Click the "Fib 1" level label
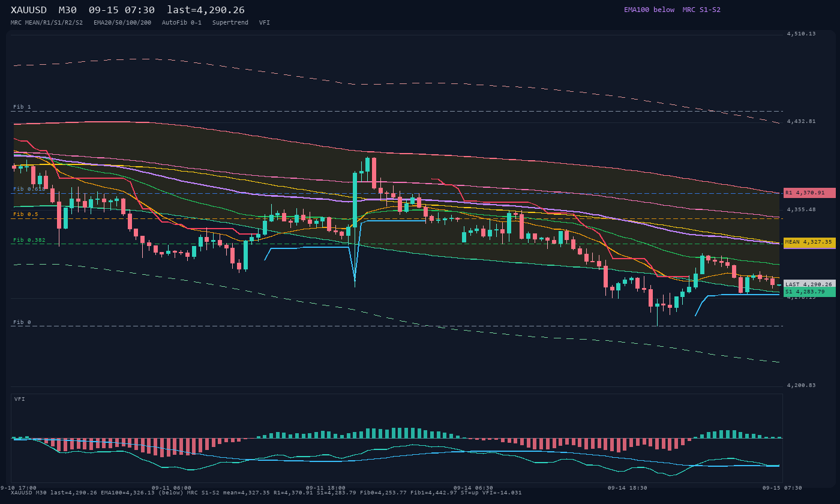The width and height of the screenshot is (840, 504). tap(22, 107)
